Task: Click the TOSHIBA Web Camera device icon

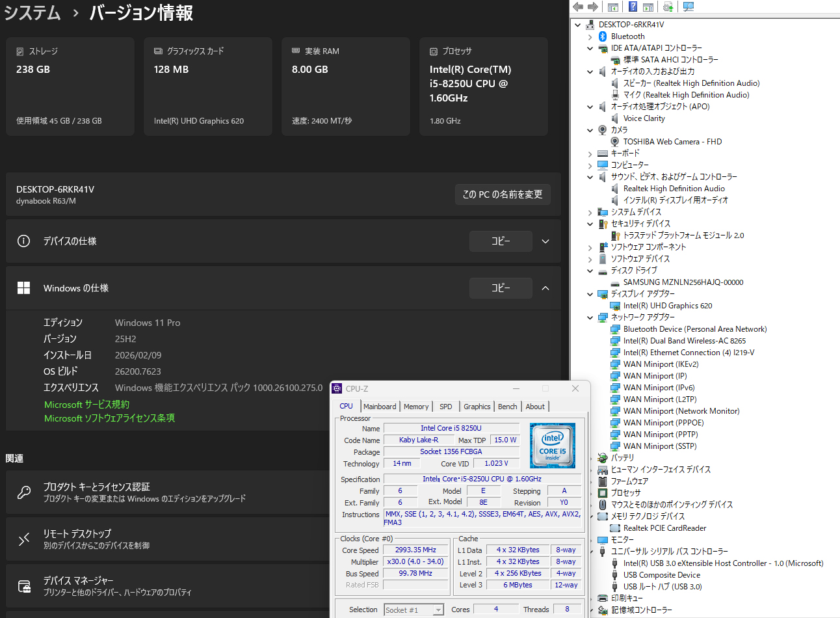Action: (614, 142)
